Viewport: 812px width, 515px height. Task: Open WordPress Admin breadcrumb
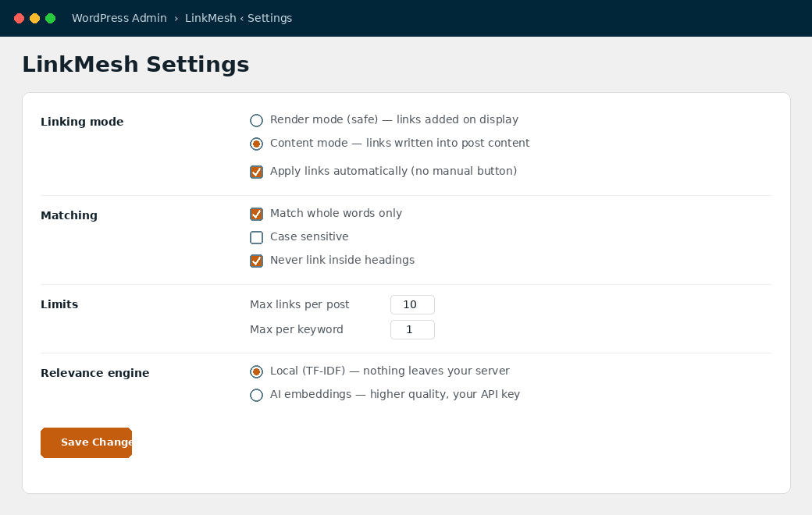[x=119, y=18]
